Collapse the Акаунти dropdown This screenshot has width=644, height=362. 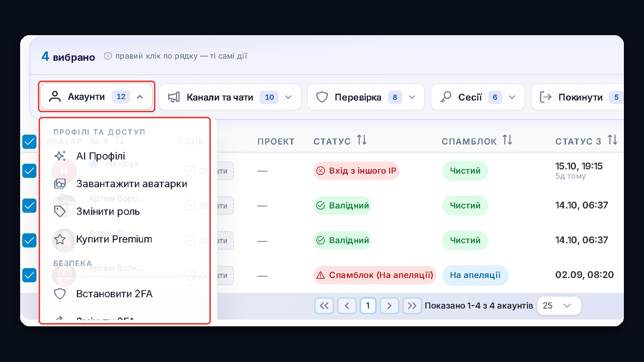(97, 97)
